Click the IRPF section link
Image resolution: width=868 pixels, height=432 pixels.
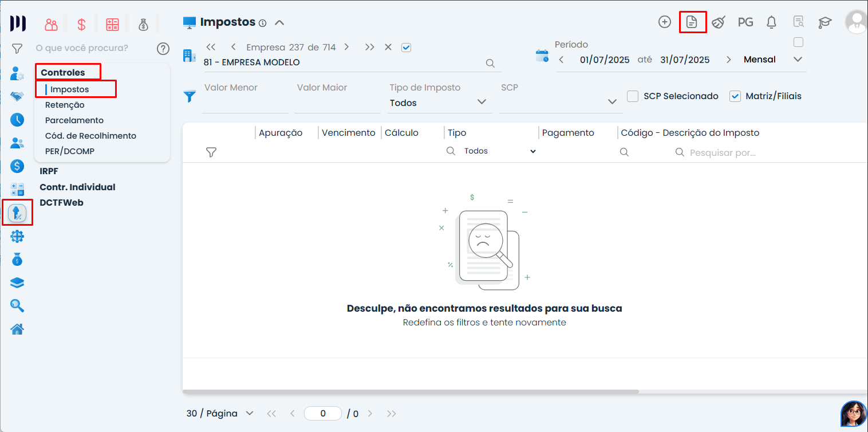49,171
